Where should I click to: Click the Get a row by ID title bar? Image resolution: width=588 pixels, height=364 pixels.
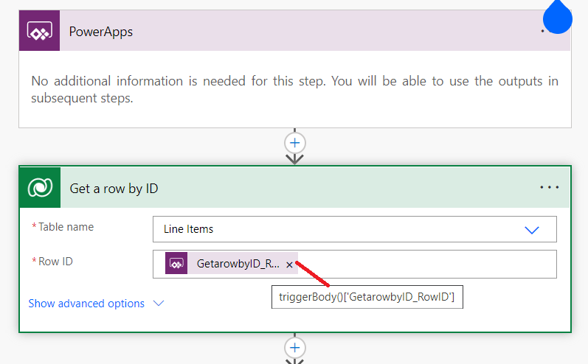[x=295, y=188]
